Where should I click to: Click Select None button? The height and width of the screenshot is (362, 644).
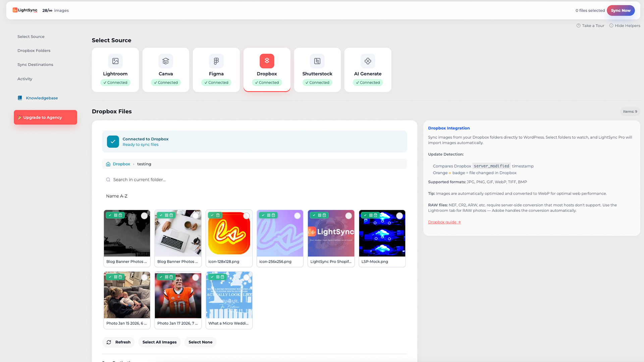pos(200,342)
